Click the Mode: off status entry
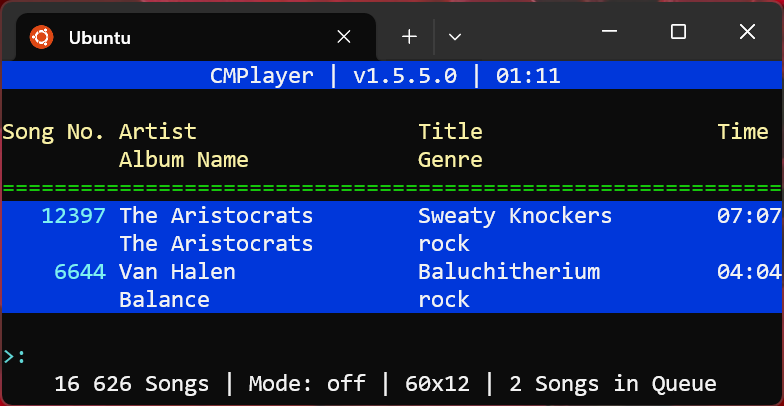This screenshot has width=784, height=406. coord(307,384)
